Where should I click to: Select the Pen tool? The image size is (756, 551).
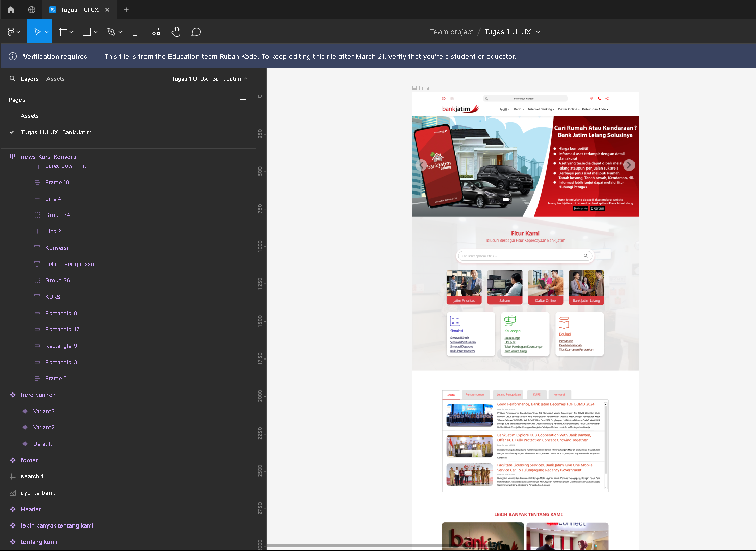[x=111, y=32]
